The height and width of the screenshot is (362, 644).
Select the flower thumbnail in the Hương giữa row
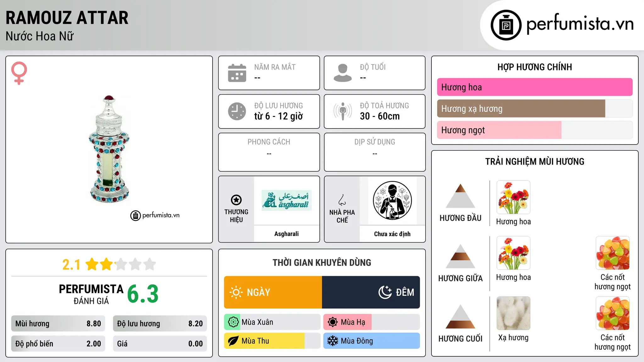pyautogui.click(x=513, y=253)
